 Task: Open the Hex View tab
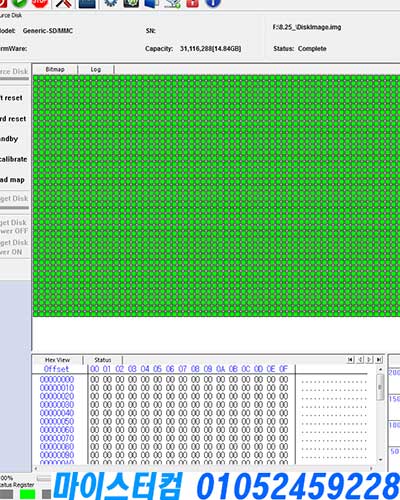tap(57, 360)
